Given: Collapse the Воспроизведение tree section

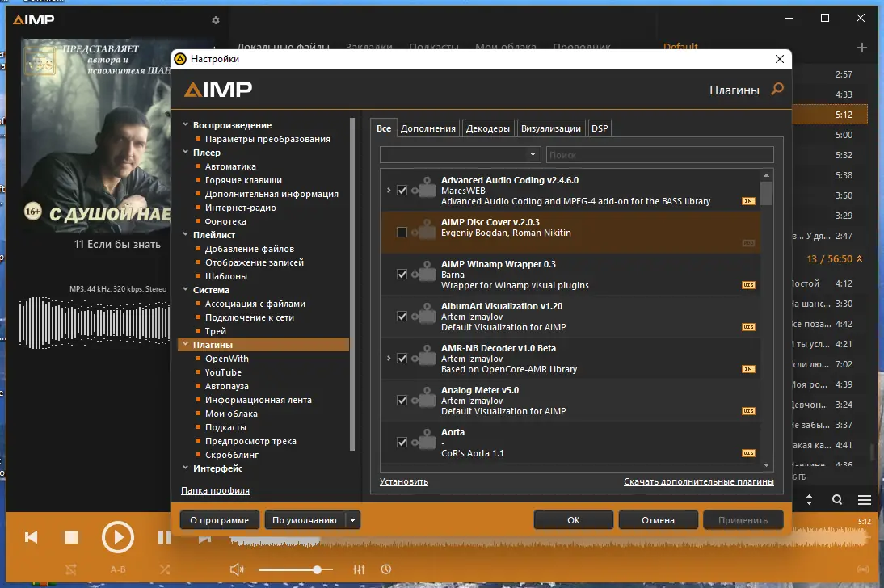Looking at the screenshot, I should point(186,124).
